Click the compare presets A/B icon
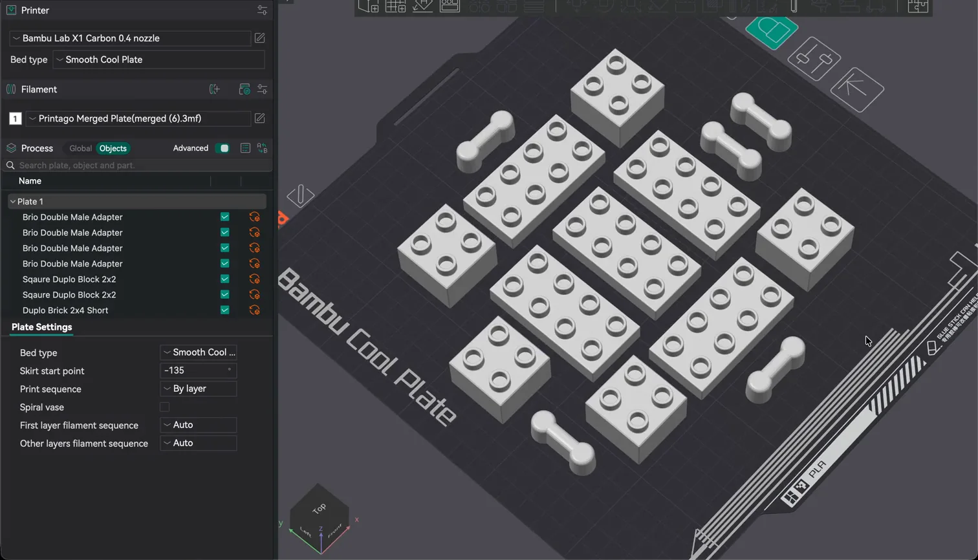Screen dimensions: 978x560 [x=262, y=148]
